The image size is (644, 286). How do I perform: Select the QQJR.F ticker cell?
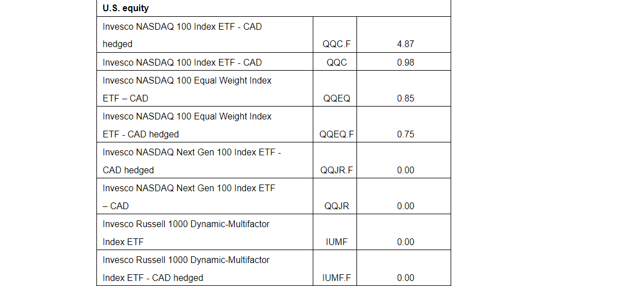point(337,170)
